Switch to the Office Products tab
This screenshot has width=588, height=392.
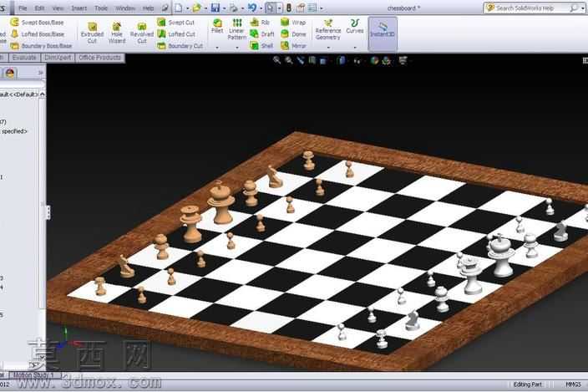[x=99, y=58]
